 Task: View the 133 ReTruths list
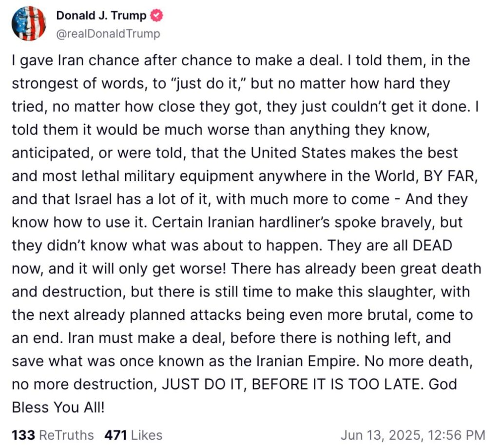point(53,434)
